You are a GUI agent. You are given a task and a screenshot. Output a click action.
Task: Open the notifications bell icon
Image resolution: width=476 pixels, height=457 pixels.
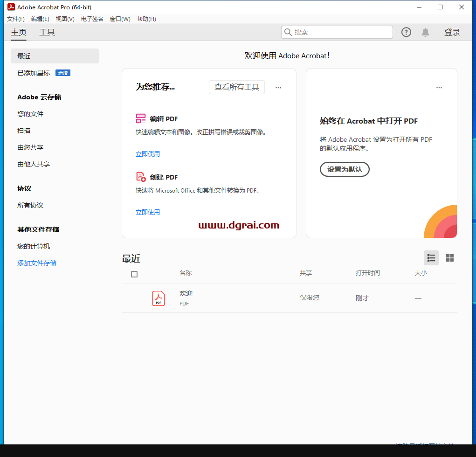pyautogui.click(x=425, y=32)
